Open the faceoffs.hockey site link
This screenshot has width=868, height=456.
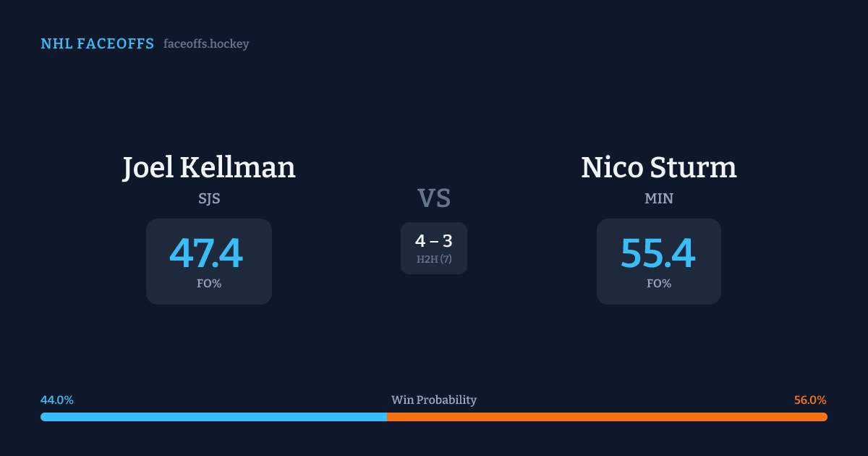point(206,44)
